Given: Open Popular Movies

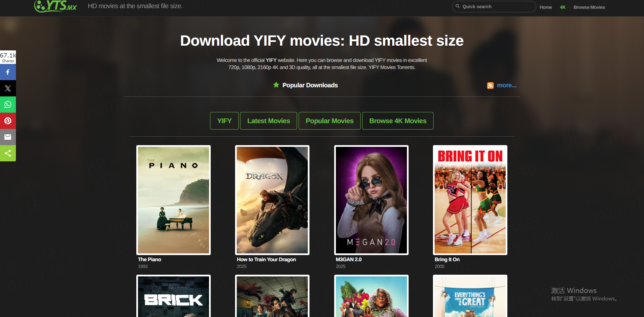Looking at the screenshot, I should [329, 121].
